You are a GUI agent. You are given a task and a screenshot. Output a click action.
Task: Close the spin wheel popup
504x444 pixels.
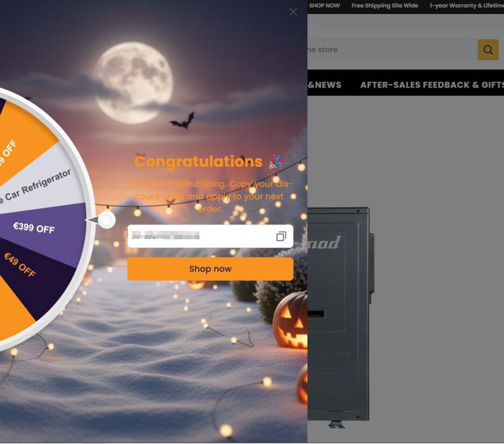(293, 12)
